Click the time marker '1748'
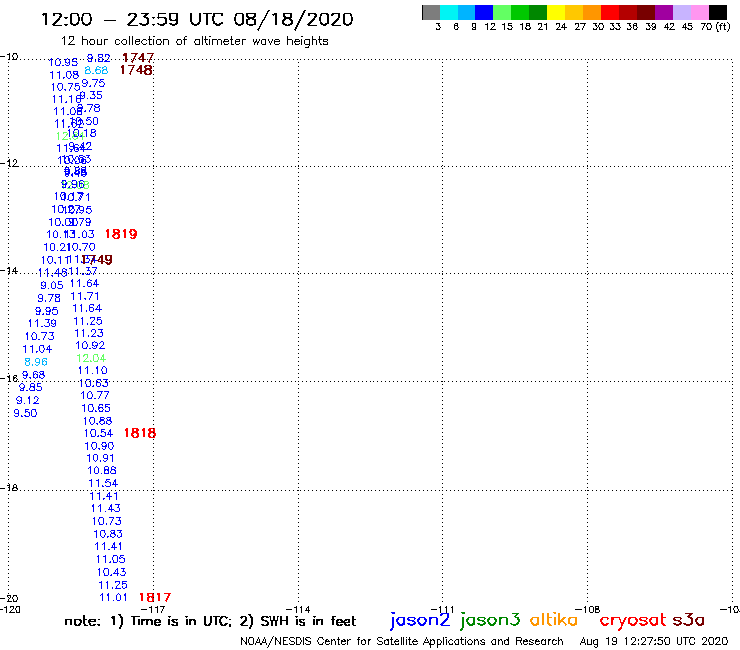740x650 pixels. 136,70
